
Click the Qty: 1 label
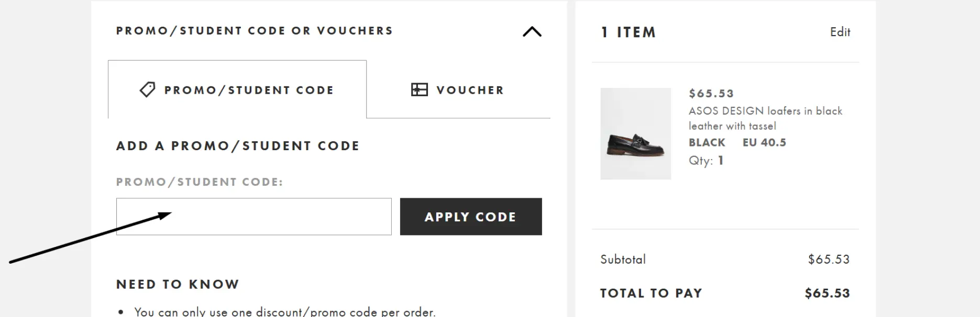click(x=706, y=161)
